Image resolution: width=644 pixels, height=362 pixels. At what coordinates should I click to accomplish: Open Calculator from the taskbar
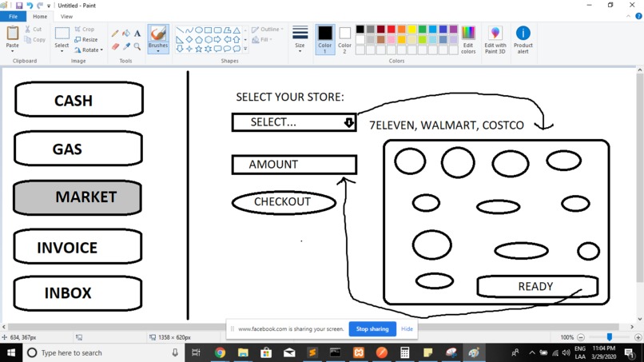(x=404, y=352)
